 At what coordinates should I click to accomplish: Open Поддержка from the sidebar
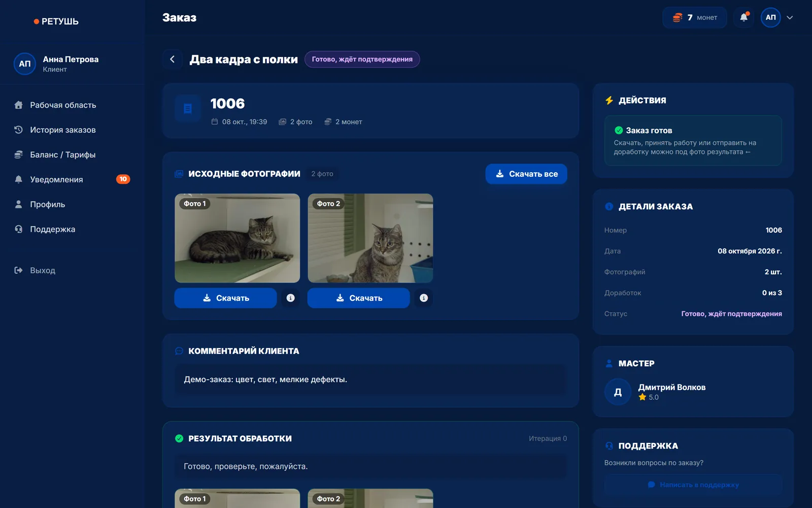pos(73,229)
